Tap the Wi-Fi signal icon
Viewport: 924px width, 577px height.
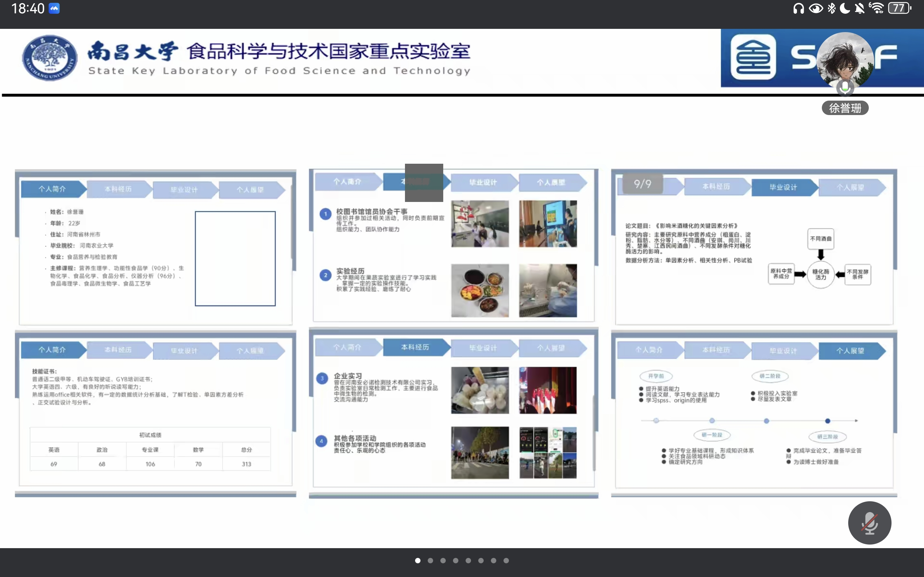(877, 8)
